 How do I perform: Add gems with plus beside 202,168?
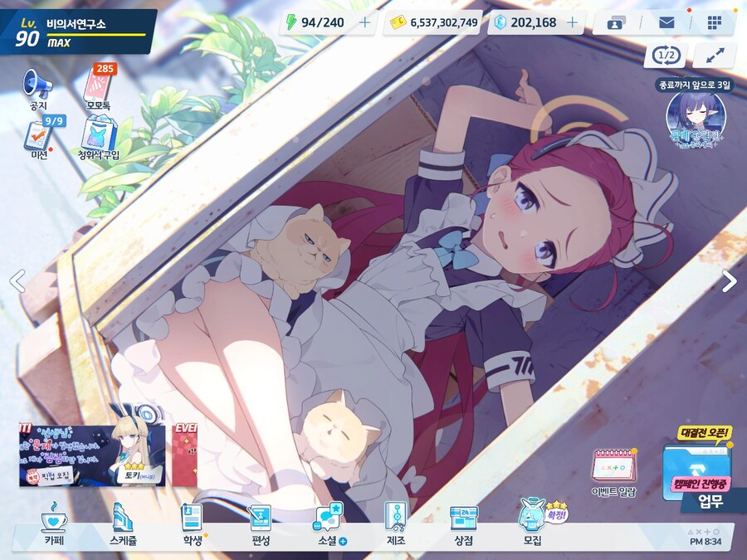pos(572,22)
